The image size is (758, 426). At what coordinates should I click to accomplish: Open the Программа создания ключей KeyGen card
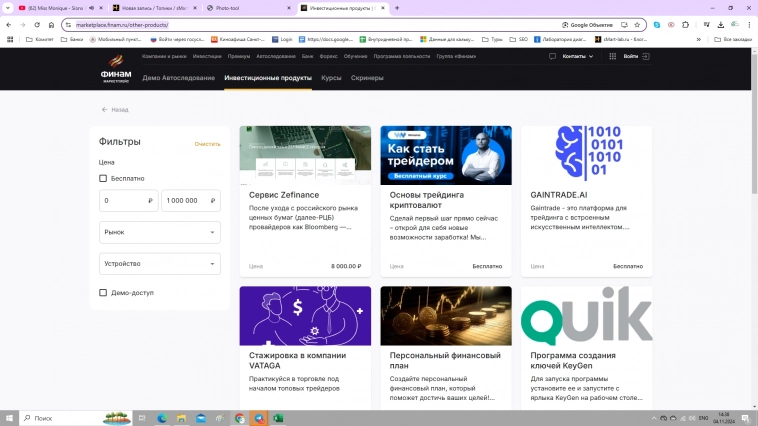point(586,348)
